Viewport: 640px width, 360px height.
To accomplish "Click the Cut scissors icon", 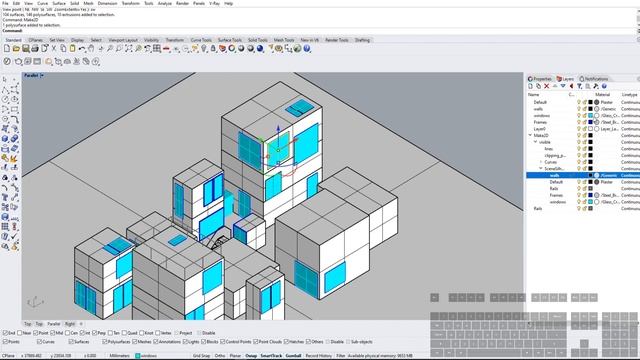I will point(54,49).
